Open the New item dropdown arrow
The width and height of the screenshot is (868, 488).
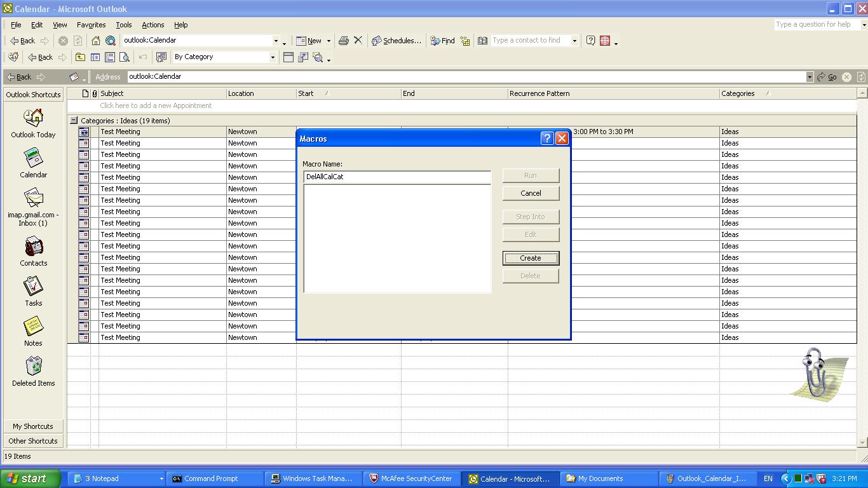(x=329, y=41)
